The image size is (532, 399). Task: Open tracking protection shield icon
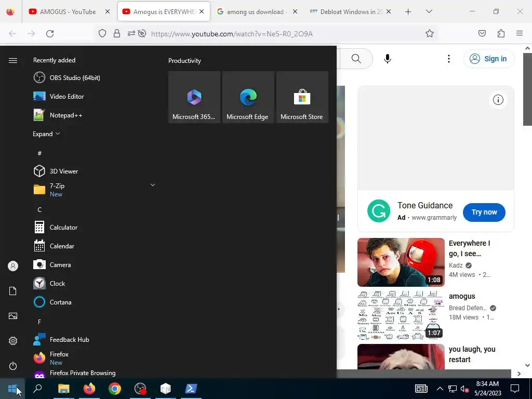pos(102,33)
